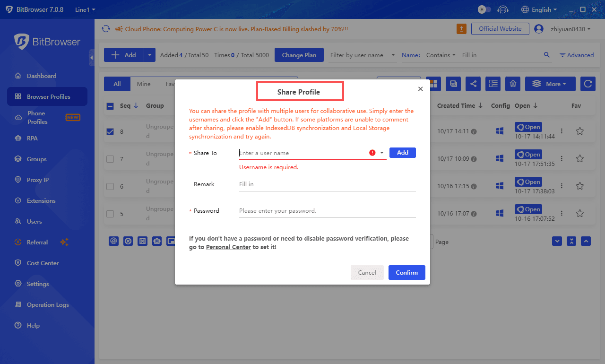Screen dimensions: 605x364
Task: Click the share icon in the toolbar
Action: [x=473, y=84]
